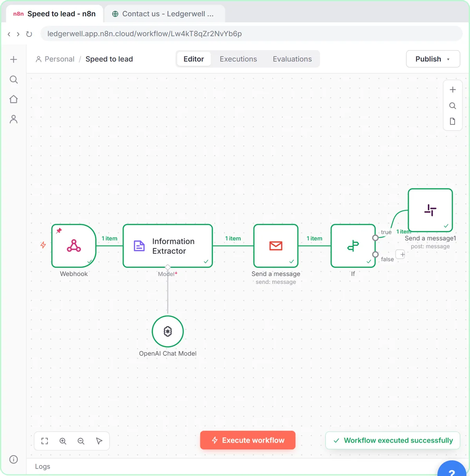Open the If condition node
Screen dimensions: 470x476
(x=353, y=246)
